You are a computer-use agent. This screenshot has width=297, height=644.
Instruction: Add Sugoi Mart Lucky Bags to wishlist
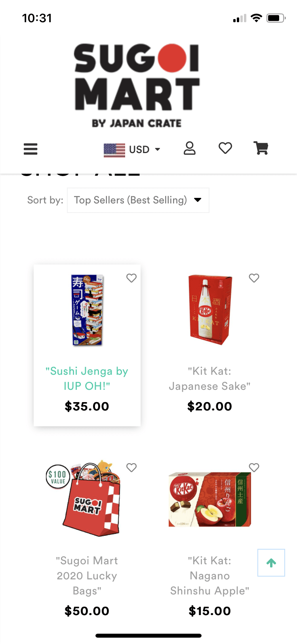coord(131,468)
